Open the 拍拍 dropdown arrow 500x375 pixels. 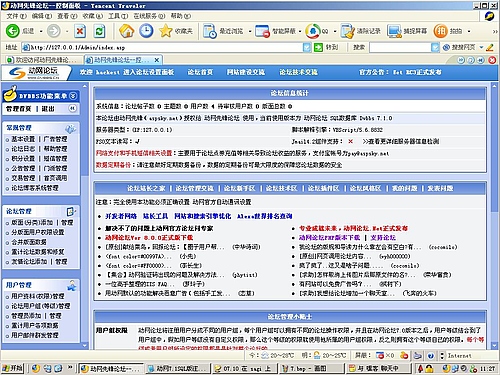click(469, 31)
